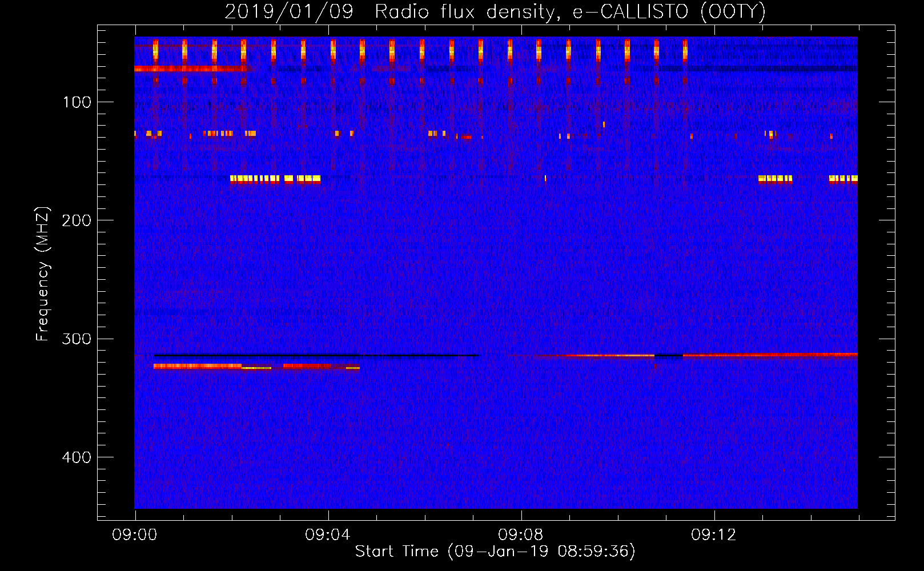Click the 100 frequency tick label

(77, 102)
